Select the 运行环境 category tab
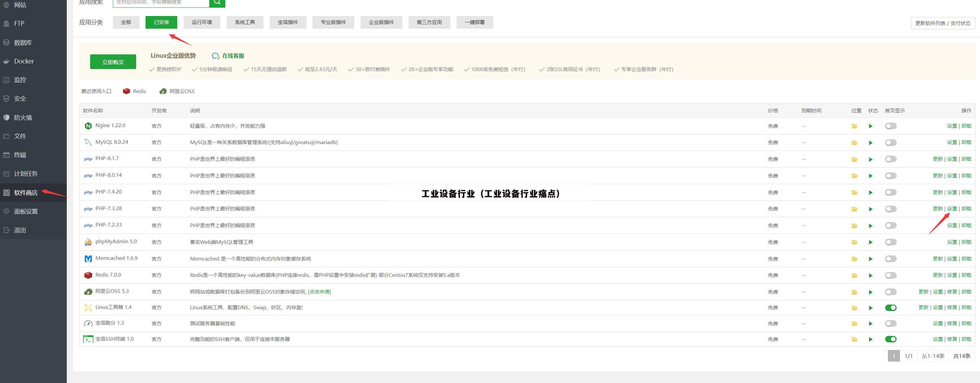Image resolution: width=980 pixels, height=383 pixels. 202,22
